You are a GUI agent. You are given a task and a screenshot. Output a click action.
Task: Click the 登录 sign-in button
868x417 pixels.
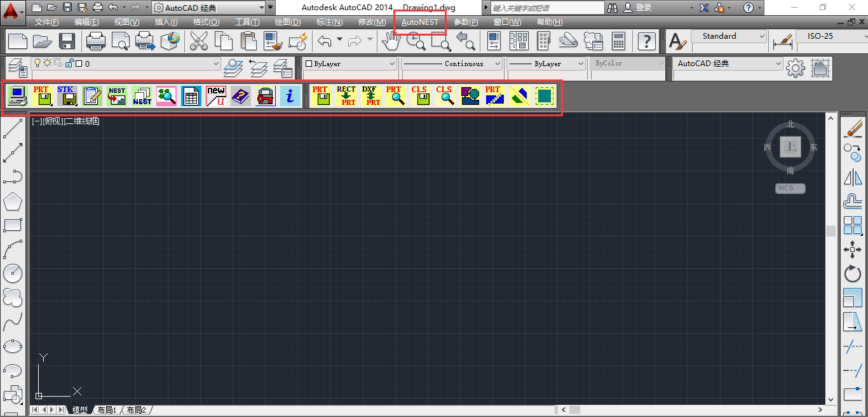pyautogui.click(x=637, y=8)
